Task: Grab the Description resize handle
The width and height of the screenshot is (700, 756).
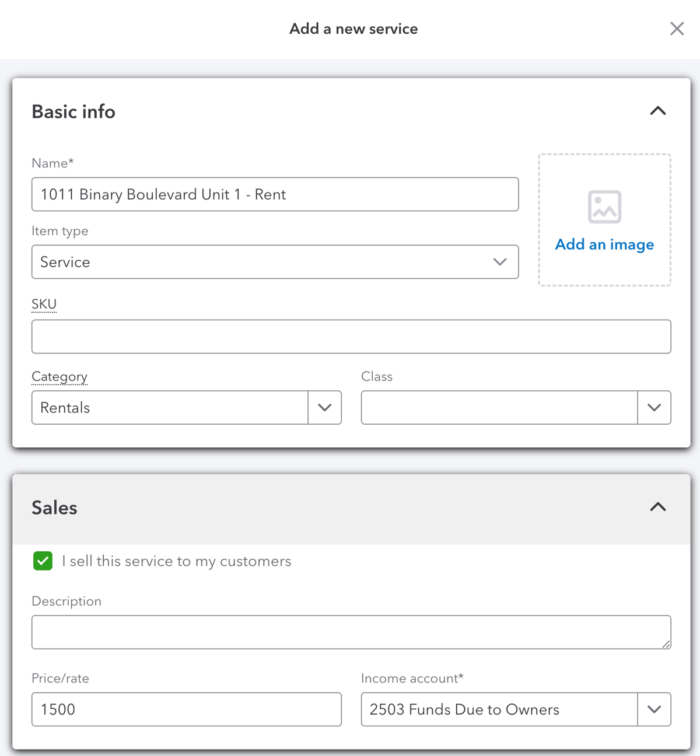Action: (x=666, y=644)
